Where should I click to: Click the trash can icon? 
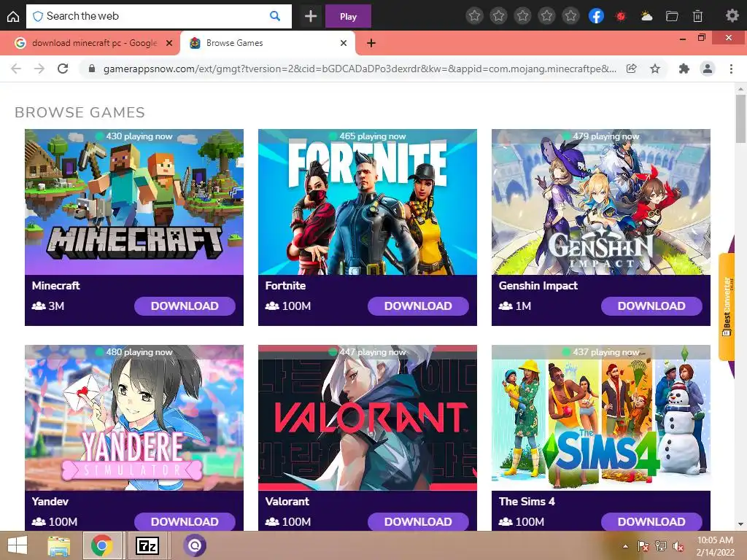pyautogui.click(x=697, y=16)
